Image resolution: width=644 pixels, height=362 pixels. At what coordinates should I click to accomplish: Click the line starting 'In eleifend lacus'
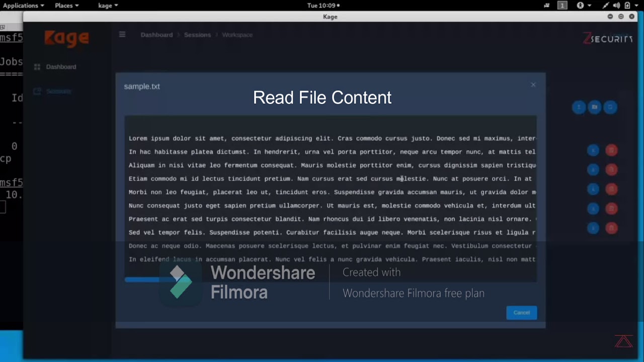coord(332,259)
